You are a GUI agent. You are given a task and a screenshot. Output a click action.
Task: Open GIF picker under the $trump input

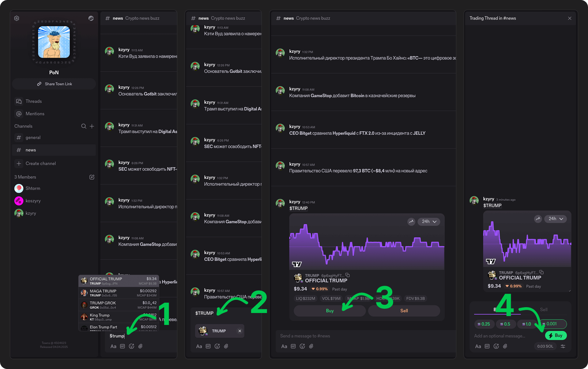coord(123,346)
